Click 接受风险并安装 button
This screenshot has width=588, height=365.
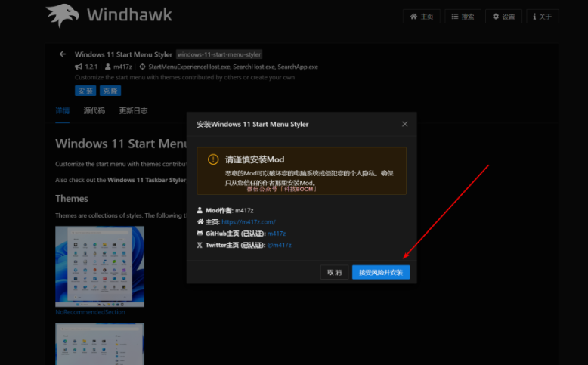click(x=381, y=272)
